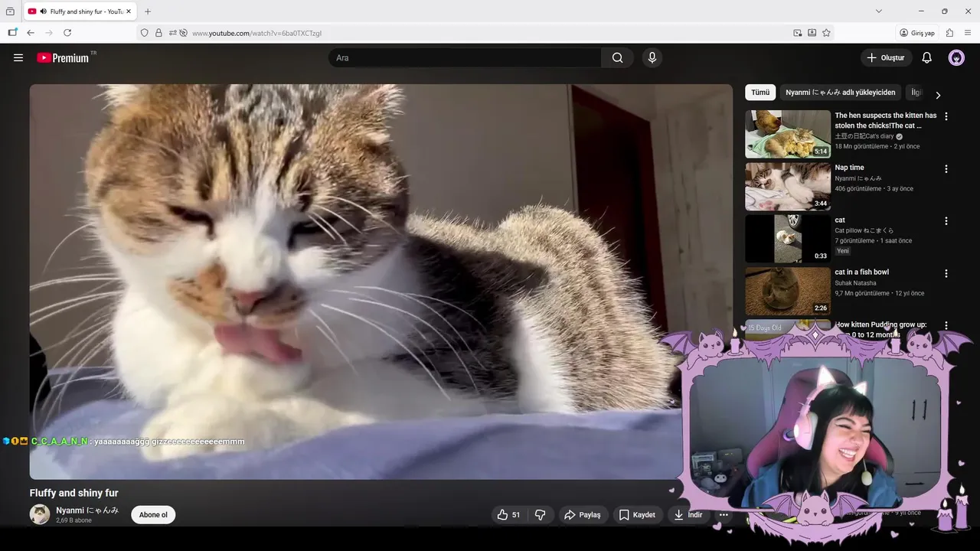List all tabs with the dropdown arrow
Screen dimensions: 980x551
pyautogui.click(x=879, y=11)
